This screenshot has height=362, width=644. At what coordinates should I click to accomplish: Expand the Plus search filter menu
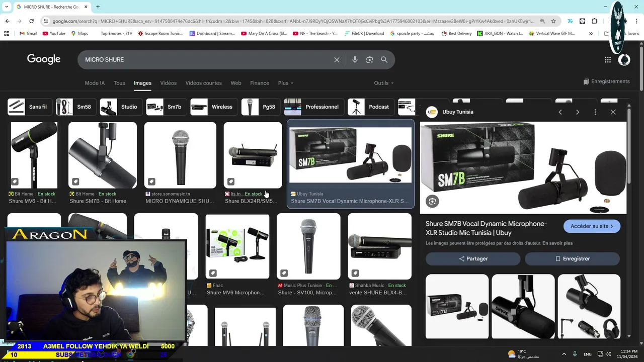(x=285, y=83)
